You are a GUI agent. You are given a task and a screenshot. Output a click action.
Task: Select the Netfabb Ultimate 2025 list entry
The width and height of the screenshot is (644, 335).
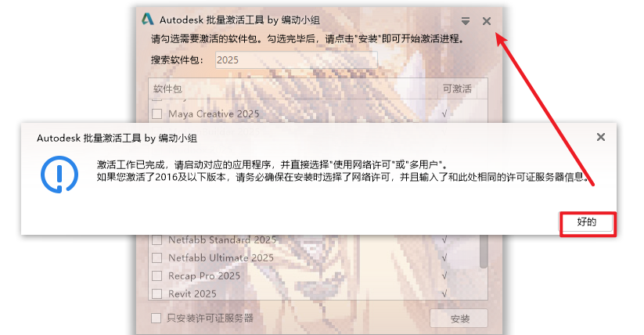point(221,258)
